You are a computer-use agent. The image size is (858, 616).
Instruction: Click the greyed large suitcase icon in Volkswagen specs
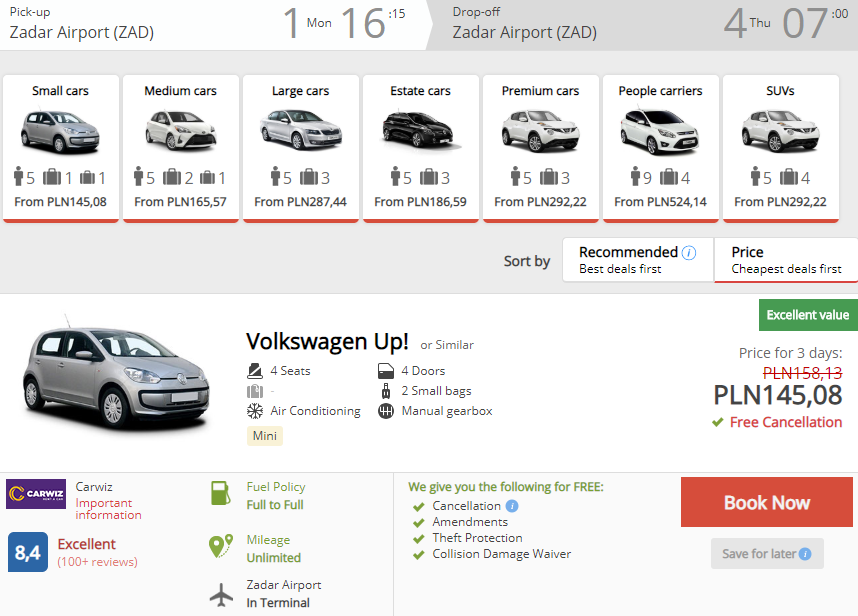pos(254,391)
